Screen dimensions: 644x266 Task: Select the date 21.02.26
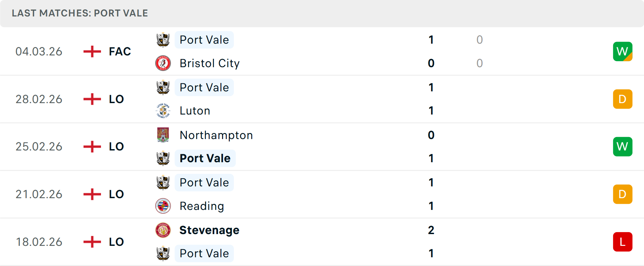39,194
